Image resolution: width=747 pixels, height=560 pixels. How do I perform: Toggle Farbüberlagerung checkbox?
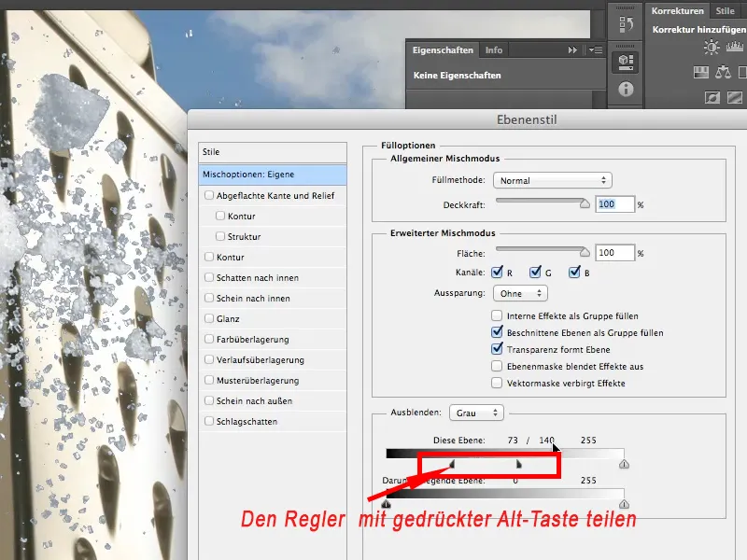(208, 339)
